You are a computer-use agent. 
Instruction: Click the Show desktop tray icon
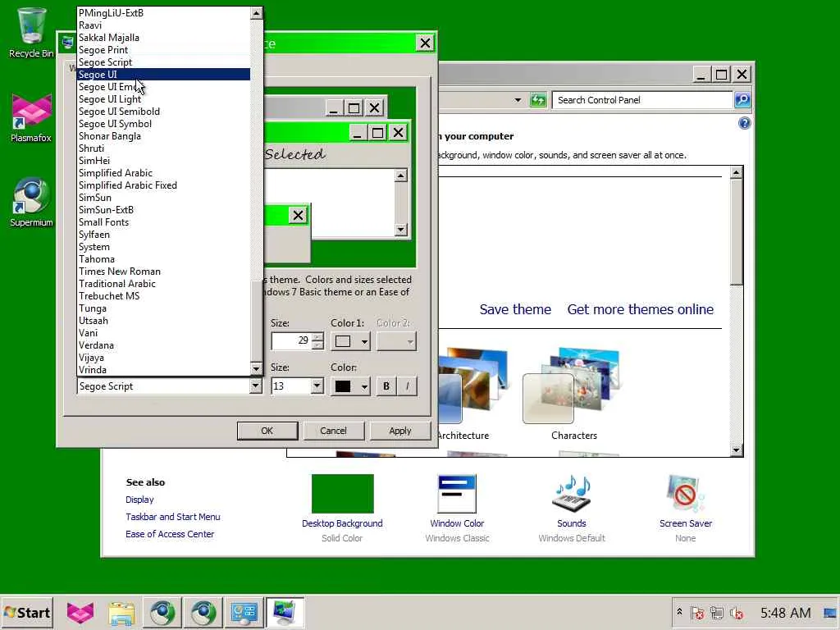[x=831, y=612]
